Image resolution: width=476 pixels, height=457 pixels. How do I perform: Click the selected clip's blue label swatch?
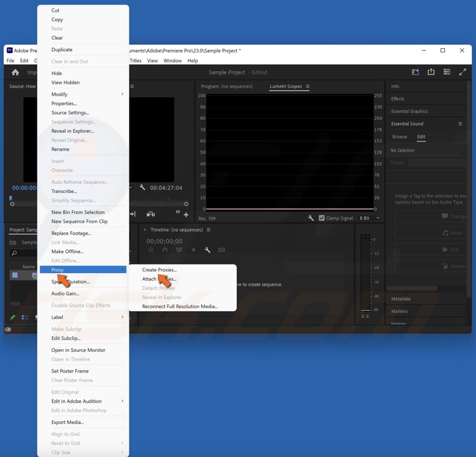[15, 276]
